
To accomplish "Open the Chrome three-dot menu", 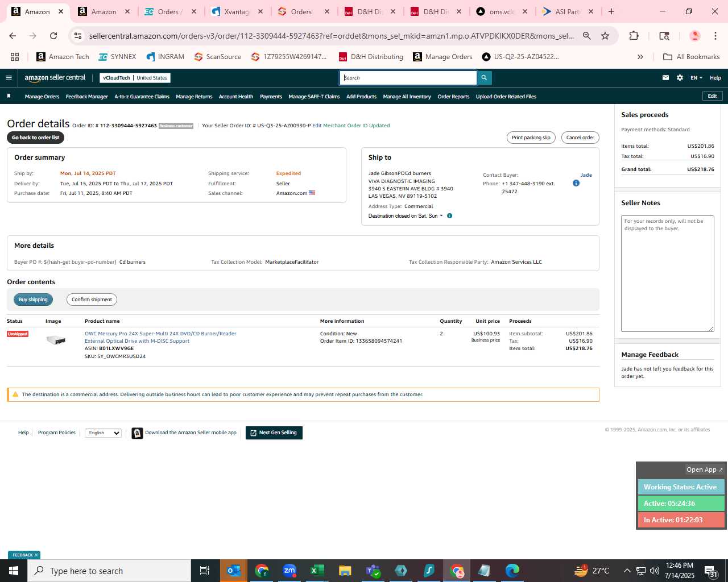I will 715,36.
